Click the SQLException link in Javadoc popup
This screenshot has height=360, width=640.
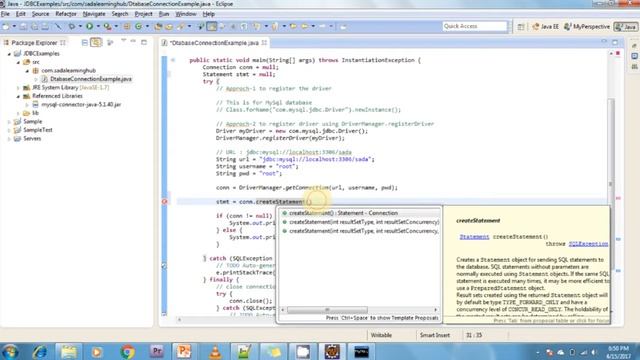[x=588, y=244]
